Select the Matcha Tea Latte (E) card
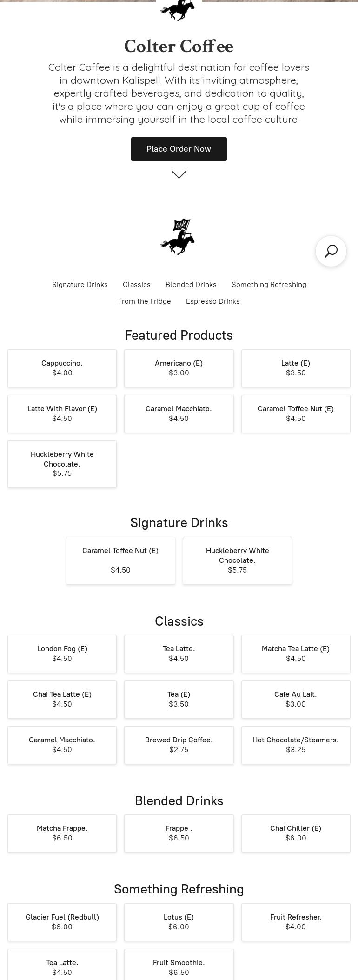Viewport: 358px width, 980px height. point(296,653)
